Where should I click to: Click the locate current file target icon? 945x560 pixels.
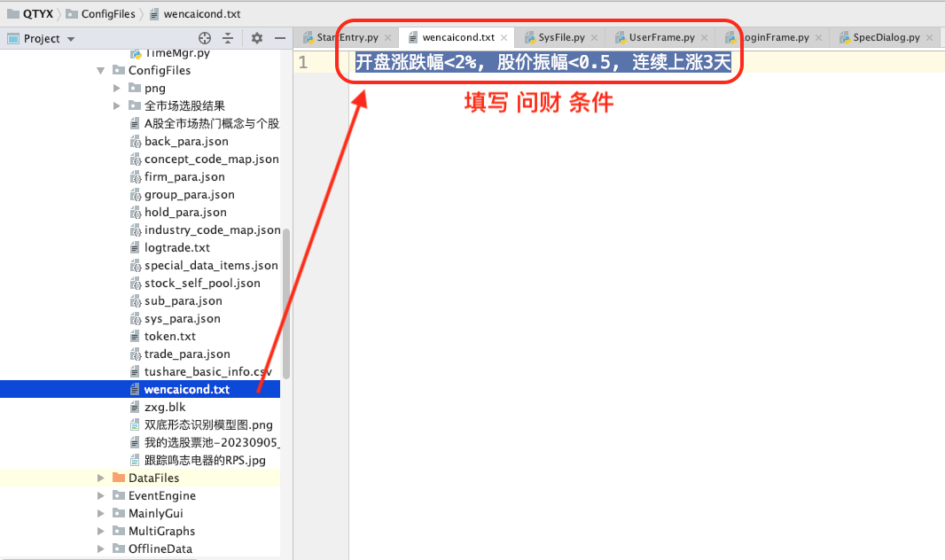pos(205,38)
